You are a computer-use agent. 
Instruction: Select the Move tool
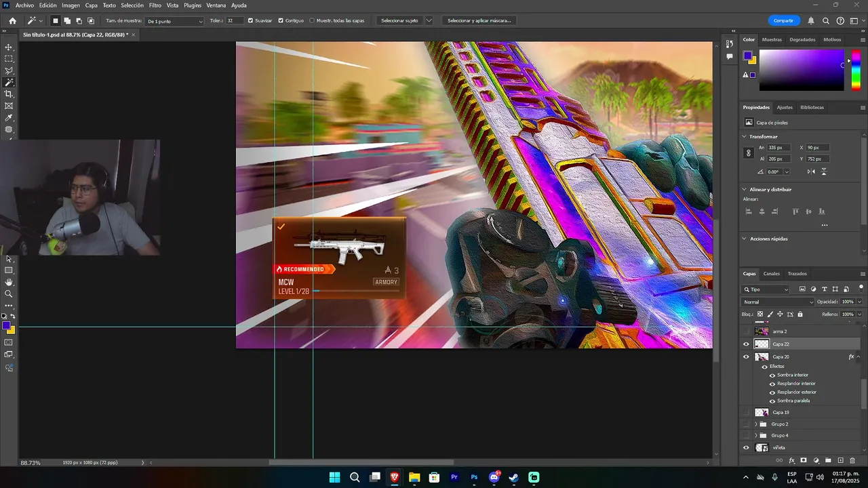pyautogui.click(x=9, y=47)
